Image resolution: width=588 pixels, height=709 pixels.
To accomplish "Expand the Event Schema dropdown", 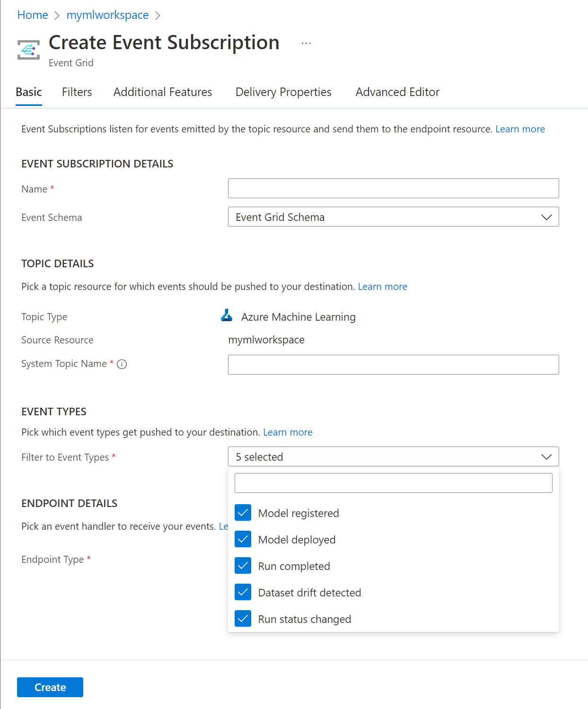I will point(393,217).
